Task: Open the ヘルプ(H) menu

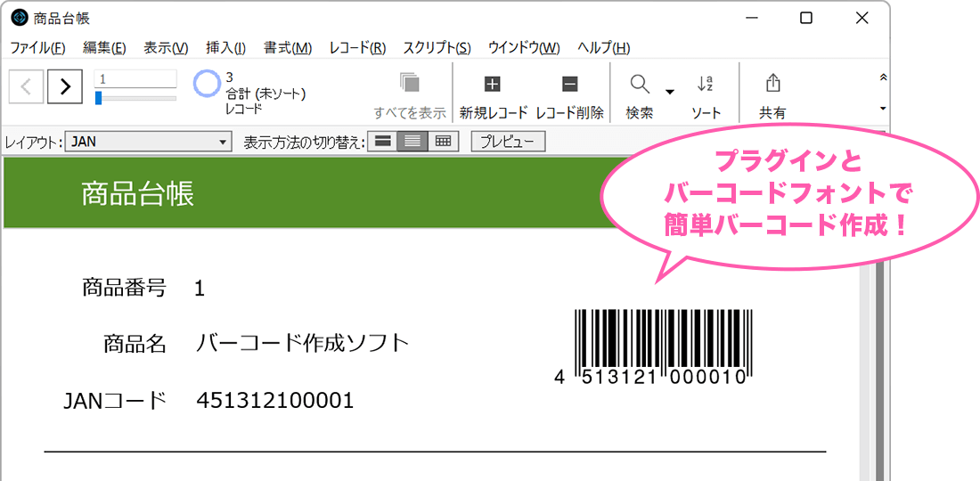Action: click(x=604, y=48)
